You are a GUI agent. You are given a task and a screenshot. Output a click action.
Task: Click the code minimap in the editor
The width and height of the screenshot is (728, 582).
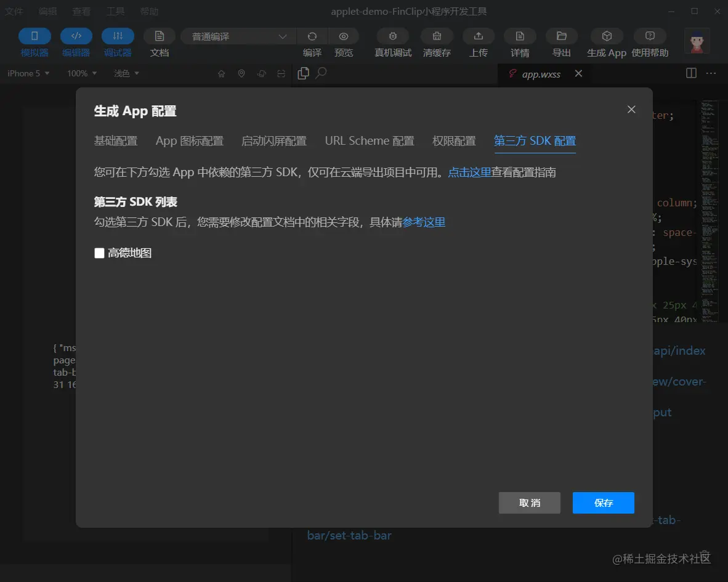(710, 211)
